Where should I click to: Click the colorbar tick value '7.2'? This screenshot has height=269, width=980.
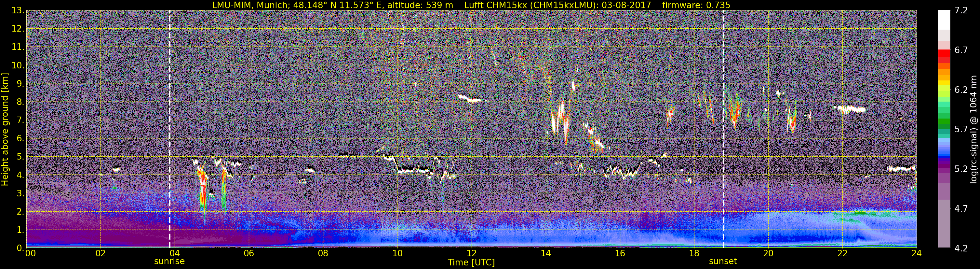point(961,10)
